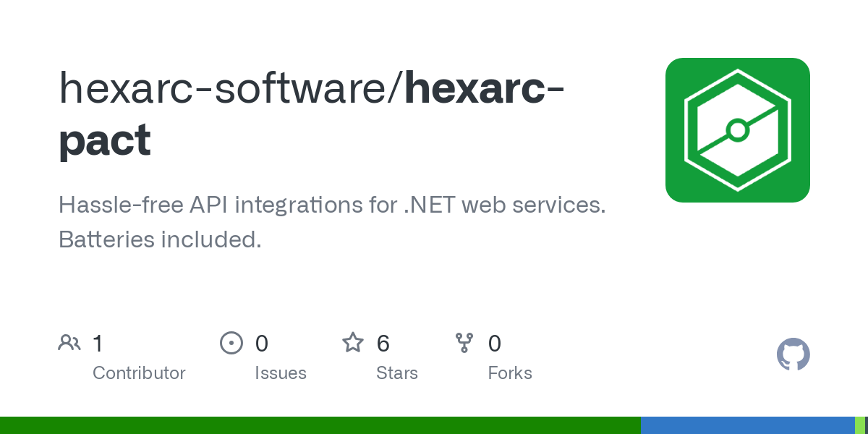Click the Stars star icon

click(x=353, y=342)
